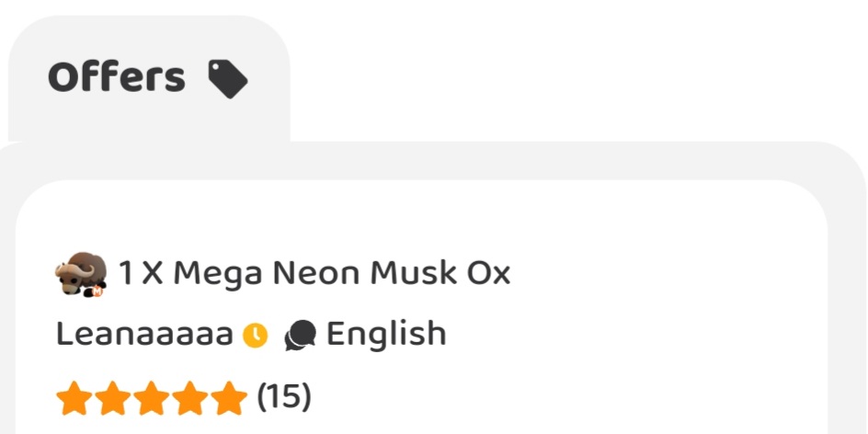Click the fifth rating star

coord(227,400)
